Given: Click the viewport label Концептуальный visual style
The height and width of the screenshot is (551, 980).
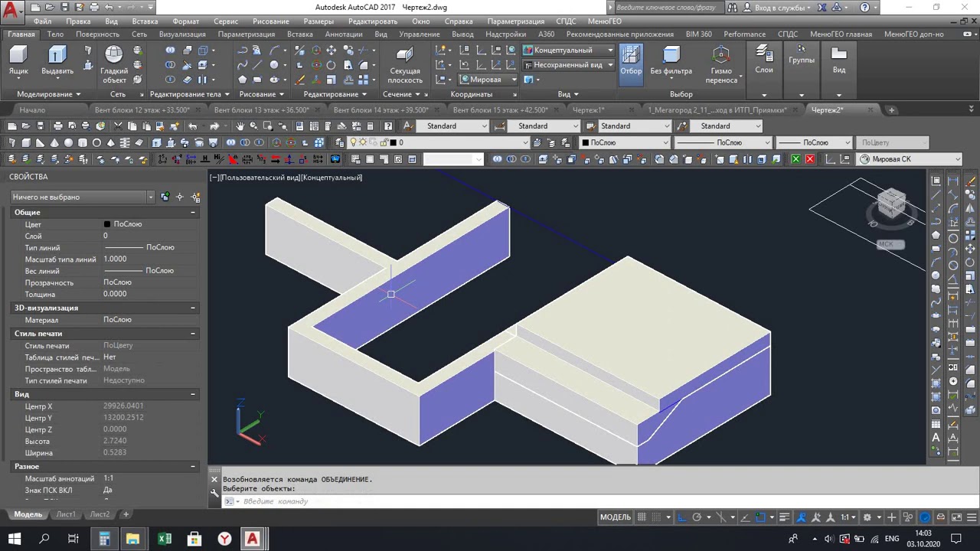Looking at the screenshot, I should 332,178.
